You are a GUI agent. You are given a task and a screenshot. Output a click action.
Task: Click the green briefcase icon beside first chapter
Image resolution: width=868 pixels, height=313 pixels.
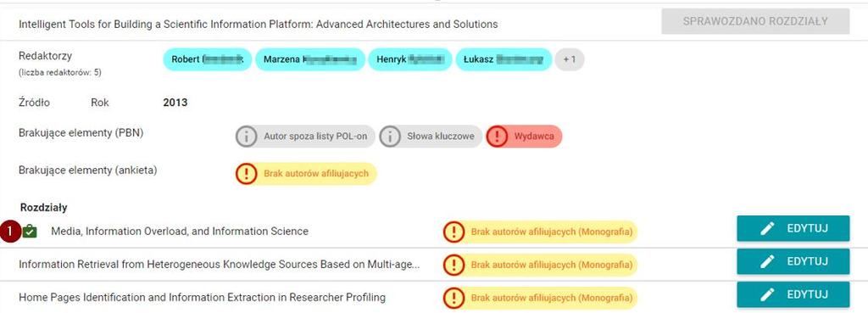[x=30, y=232]
